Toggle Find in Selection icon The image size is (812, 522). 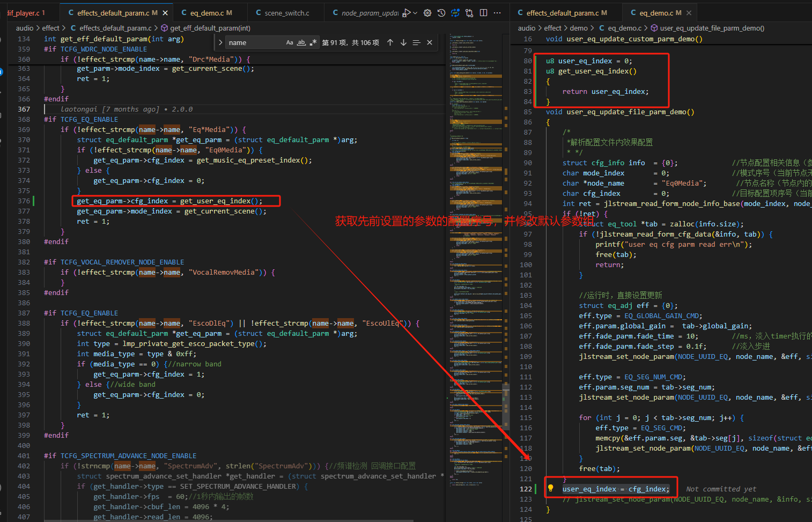416,42
